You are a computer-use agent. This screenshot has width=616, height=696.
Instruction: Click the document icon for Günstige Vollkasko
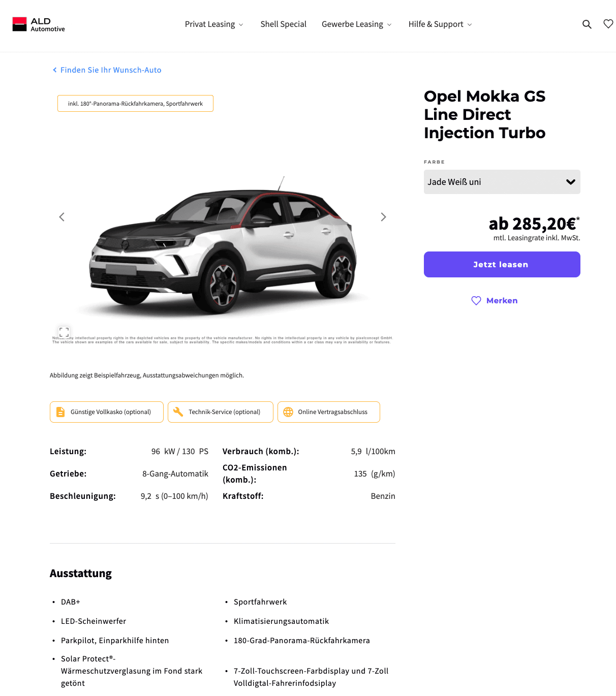[x=60, y=412]
